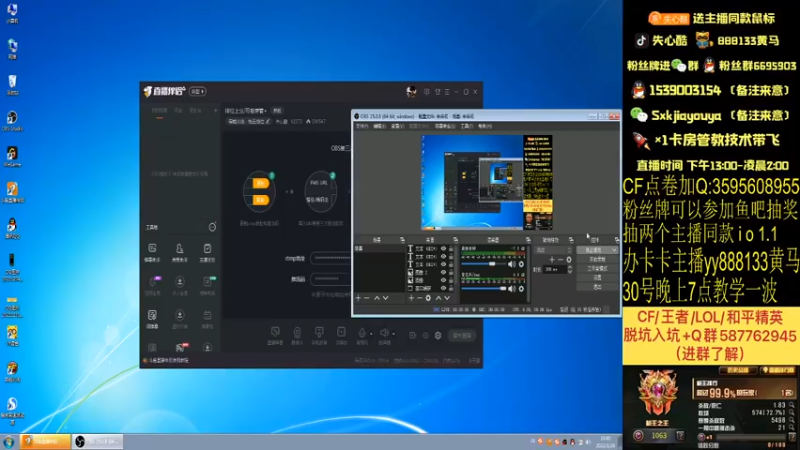Image resolution: width=800 pixels, height=450 pixels.
Task: Lock the topmost 文本 (GDI+) source
Action: [451, 248]
